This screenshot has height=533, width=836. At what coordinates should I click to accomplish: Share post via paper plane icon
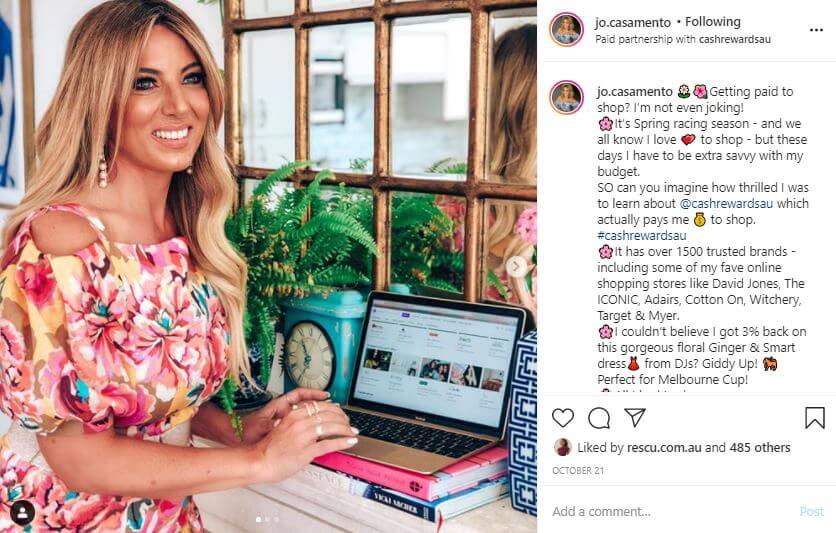[635, 417]
